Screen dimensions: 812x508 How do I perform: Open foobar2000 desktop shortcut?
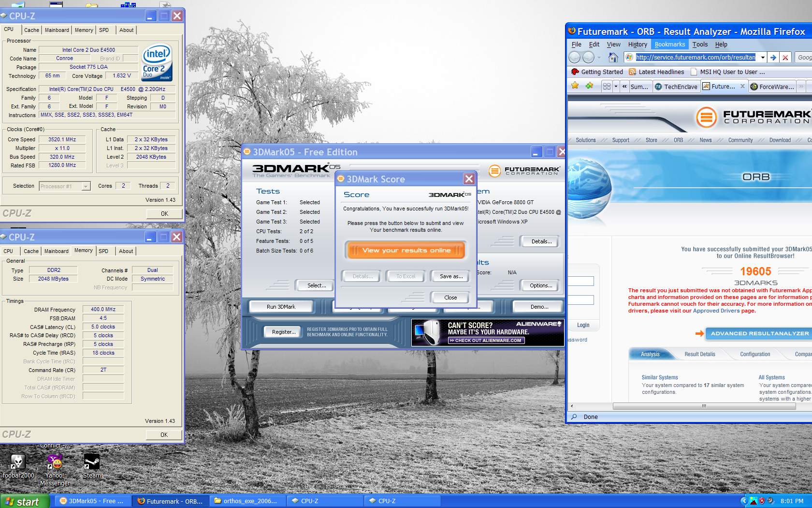18,466
